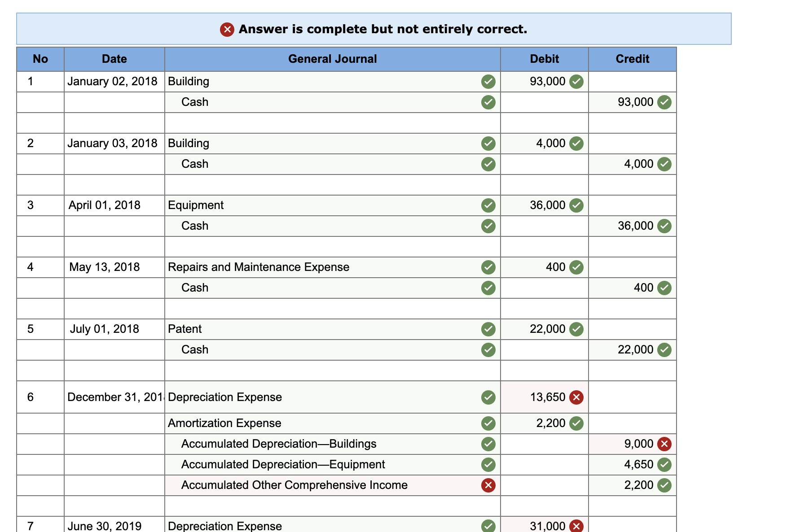This screenshot has width=791, height=532.
Task: Click the red X beside Credit 9,000
Action: point(664,444)
